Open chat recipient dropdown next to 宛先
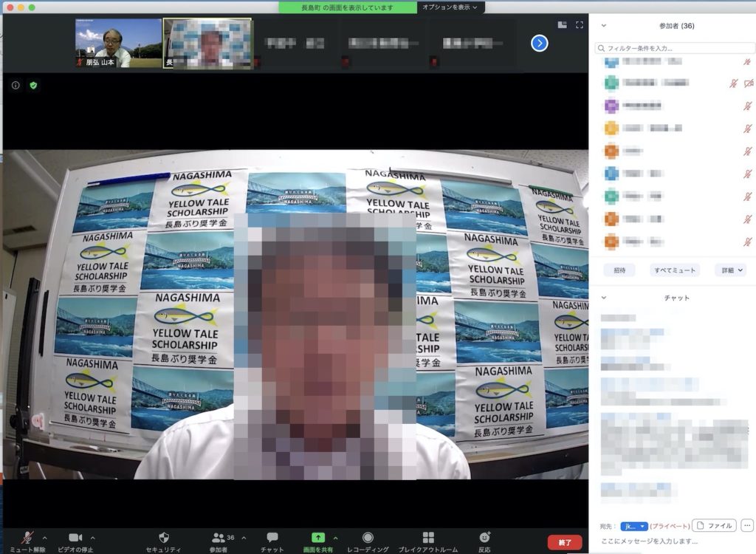Image resolution: width=756 pixels, height=554 pixels. tap(633, 526)
